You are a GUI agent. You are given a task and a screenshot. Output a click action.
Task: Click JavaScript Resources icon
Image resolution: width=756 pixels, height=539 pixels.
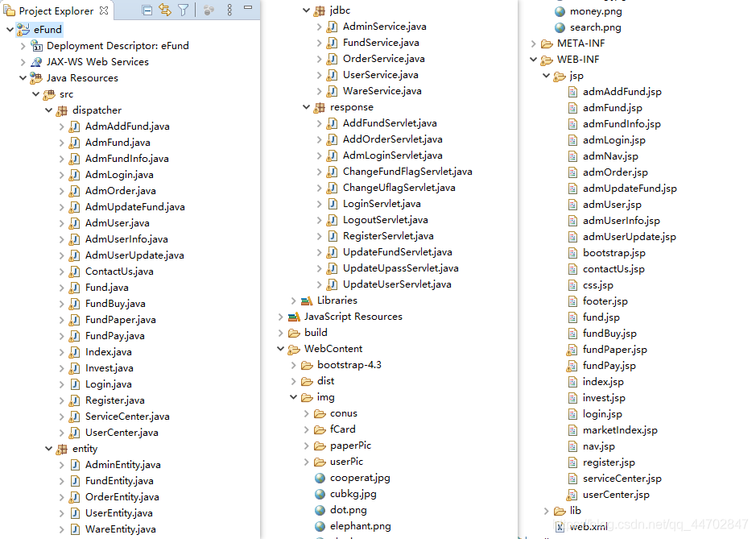[294, 317]
